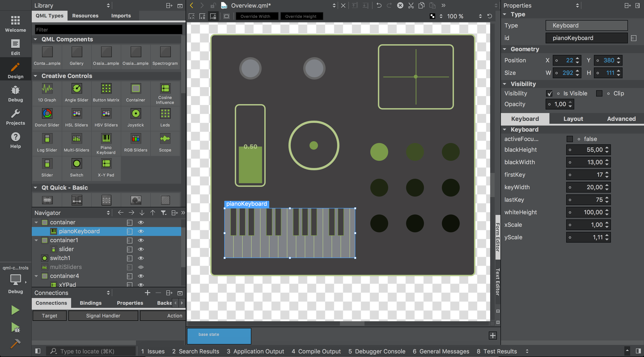The width and height of the screenshot is (644, 357).
Task: Click the Undo icon in toolbar
Action: [x=379, y=6]
